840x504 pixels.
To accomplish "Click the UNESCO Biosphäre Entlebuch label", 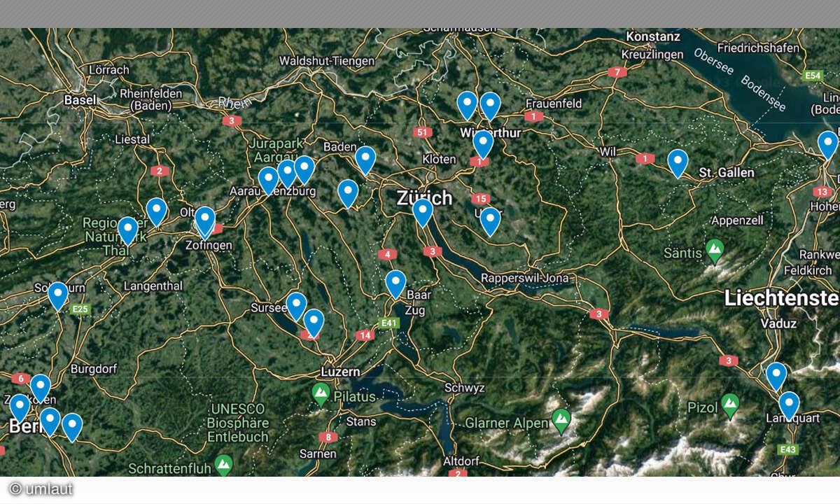I will pos(238,423).
